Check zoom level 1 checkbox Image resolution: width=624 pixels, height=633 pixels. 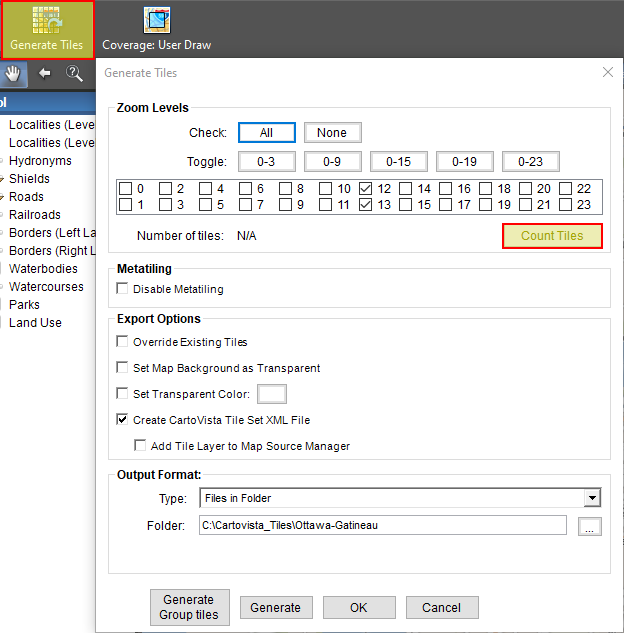click(126, 205)
